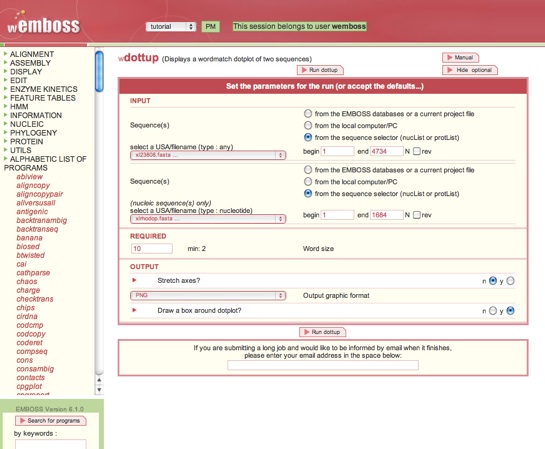This screenshot has width=545, height=449.
Task: Click first sequence end field 4734
Action: [x=387, y=151]
